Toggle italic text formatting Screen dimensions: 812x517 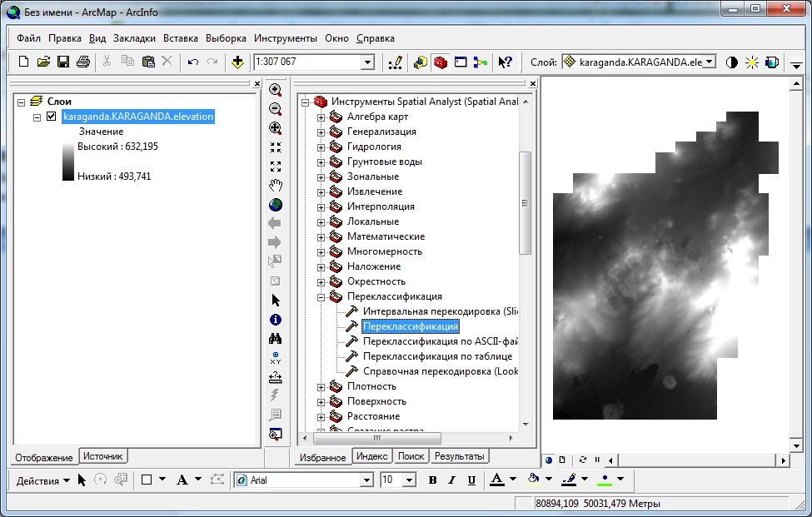click(x=451, y=480)
